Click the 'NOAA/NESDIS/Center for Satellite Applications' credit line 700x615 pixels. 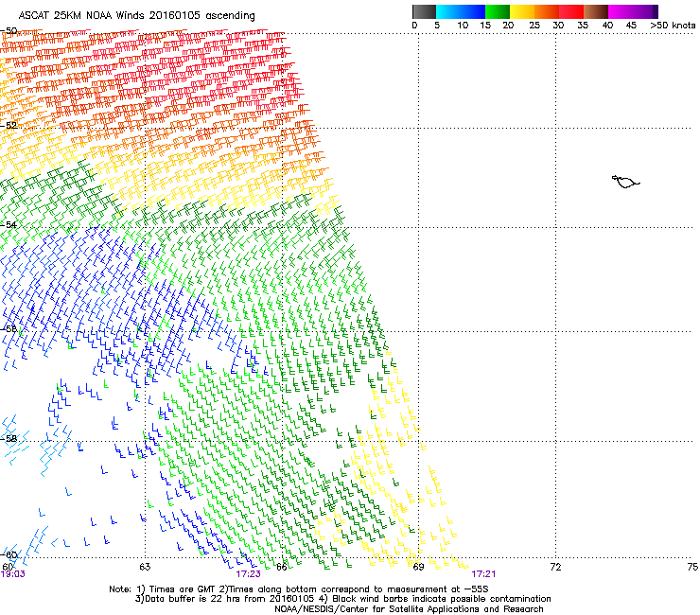pos(409,609)
